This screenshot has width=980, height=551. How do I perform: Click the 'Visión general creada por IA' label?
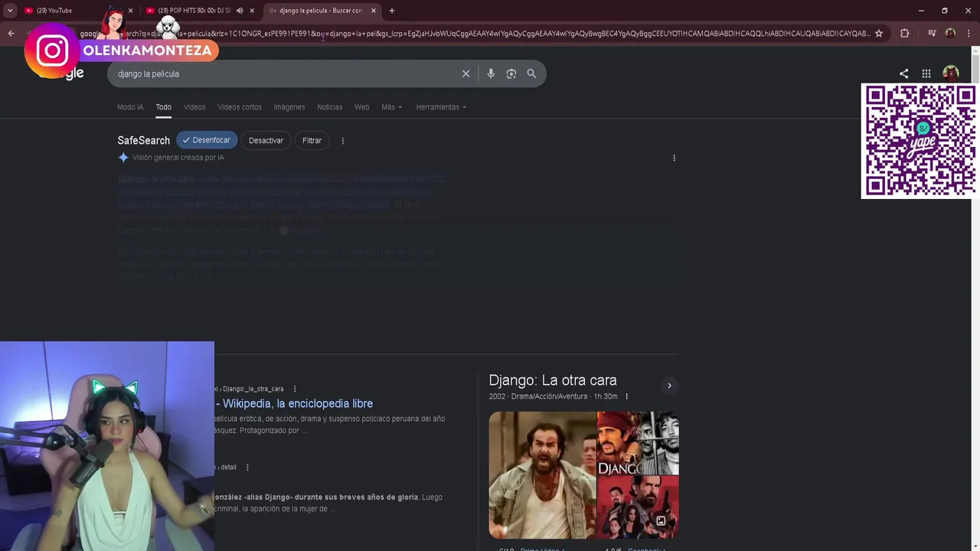(178, 158)
